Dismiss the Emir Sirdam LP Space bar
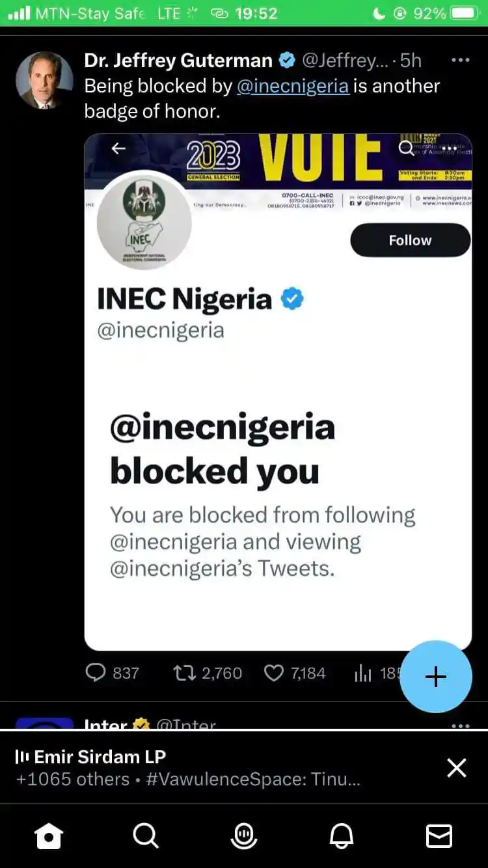This screenshot has height=868, width=488. click(456, 768)
